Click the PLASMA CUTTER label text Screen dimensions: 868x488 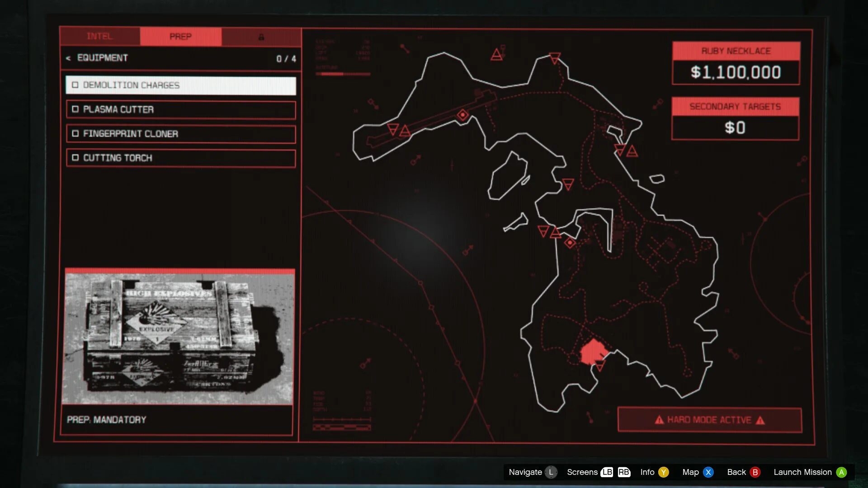118,109
